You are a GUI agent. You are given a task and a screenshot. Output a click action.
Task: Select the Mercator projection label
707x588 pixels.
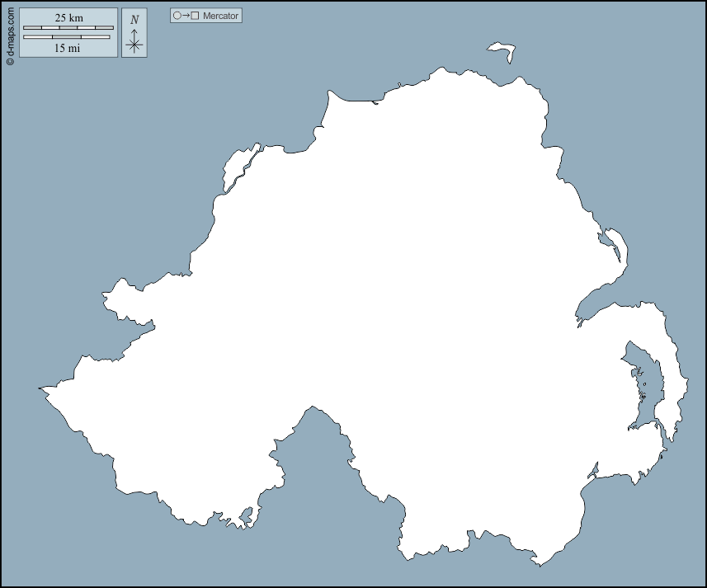(x=220, y=16)
